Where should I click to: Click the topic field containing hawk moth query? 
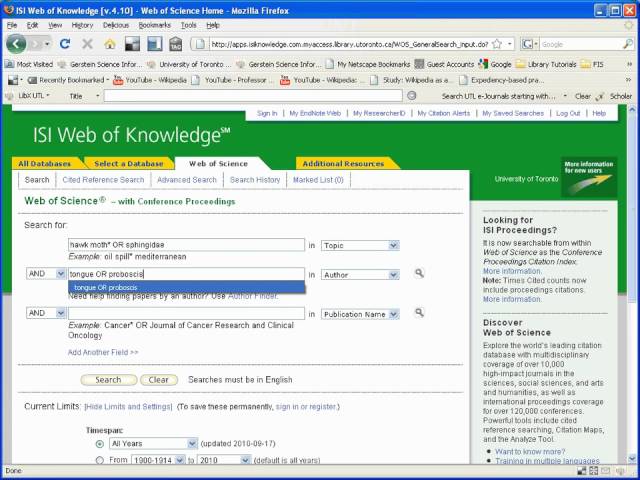pyautogui.click(x=187, y=245)
